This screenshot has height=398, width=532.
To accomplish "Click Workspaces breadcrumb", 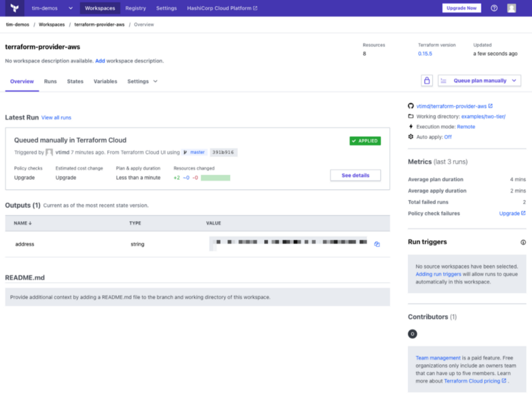I will pyautogui.click(x=52, y=25).
